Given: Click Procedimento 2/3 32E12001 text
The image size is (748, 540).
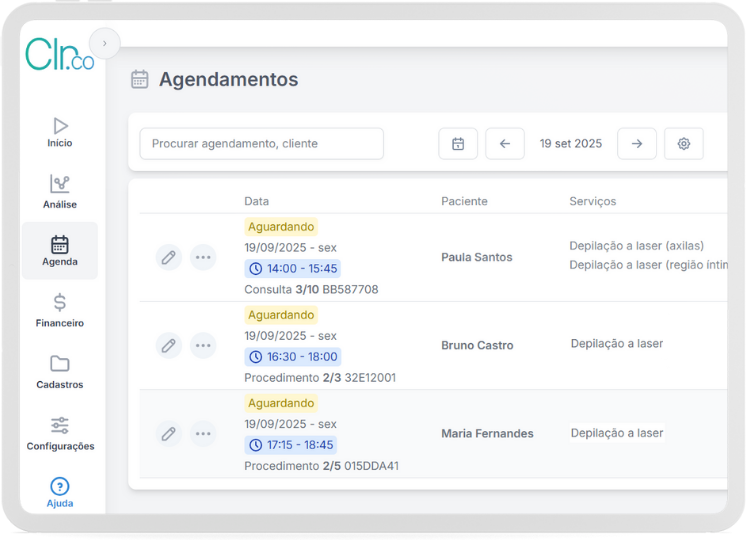Looking at the screenshot, I should click(320, 378).
